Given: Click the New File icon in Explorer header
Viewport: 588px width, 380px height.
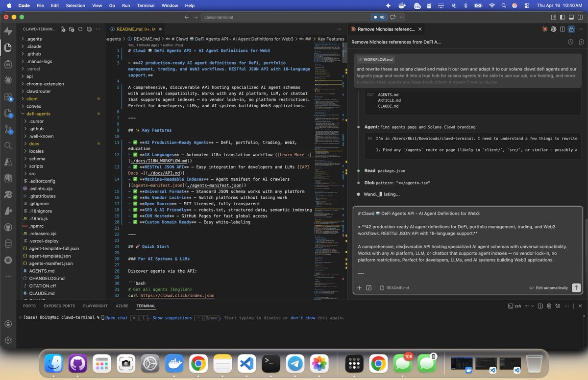Looking at the screenshot, I should click(63, 29).
